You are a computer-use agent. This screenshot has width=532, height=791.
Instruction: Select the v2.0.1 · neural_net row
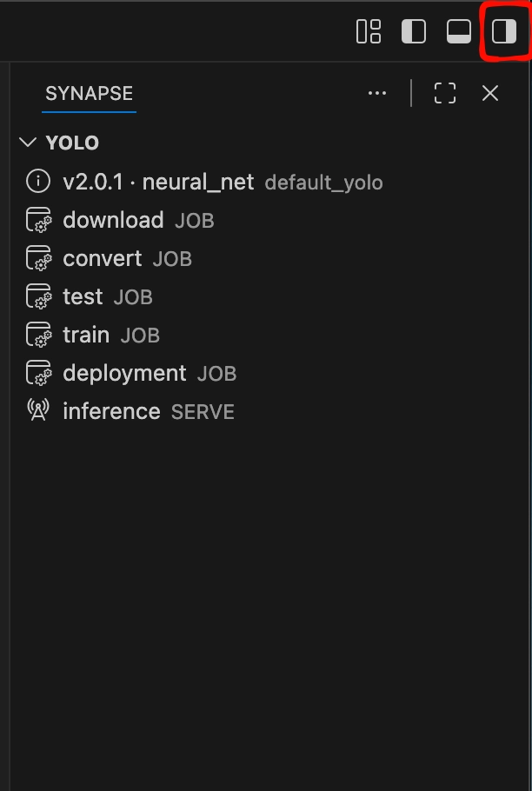pyautogui.click(x=271, y=182)
